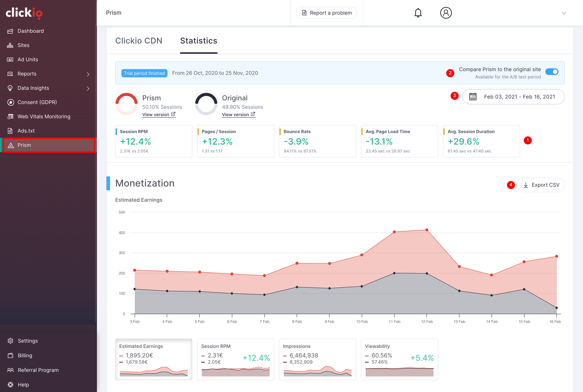Click the Original dark donut chart
This screenshot has width=583, height=392.
click(x=206, y=104)
